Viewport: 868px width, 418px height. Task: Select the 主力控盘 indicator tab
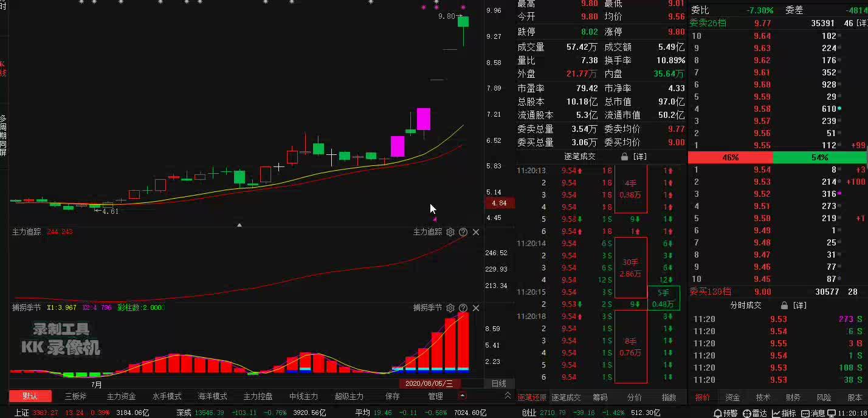(258, 396)
